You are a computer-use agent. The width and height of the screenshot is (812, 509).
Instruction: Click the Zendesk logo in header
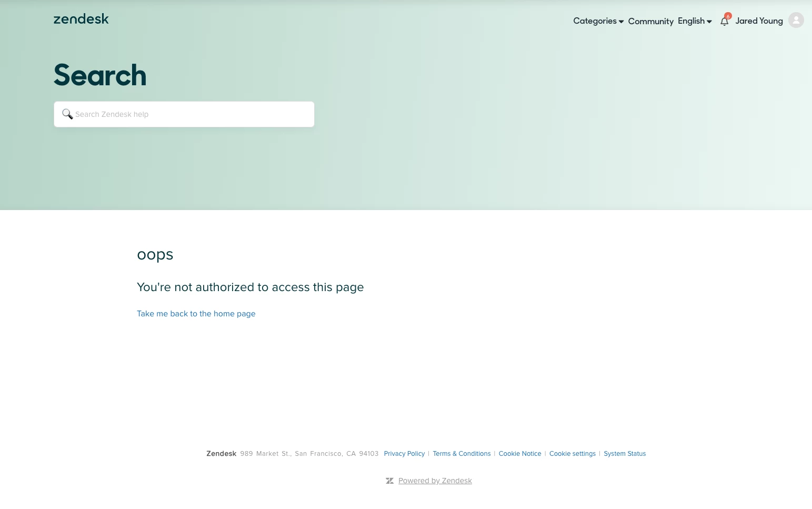(x=81, y=19)
